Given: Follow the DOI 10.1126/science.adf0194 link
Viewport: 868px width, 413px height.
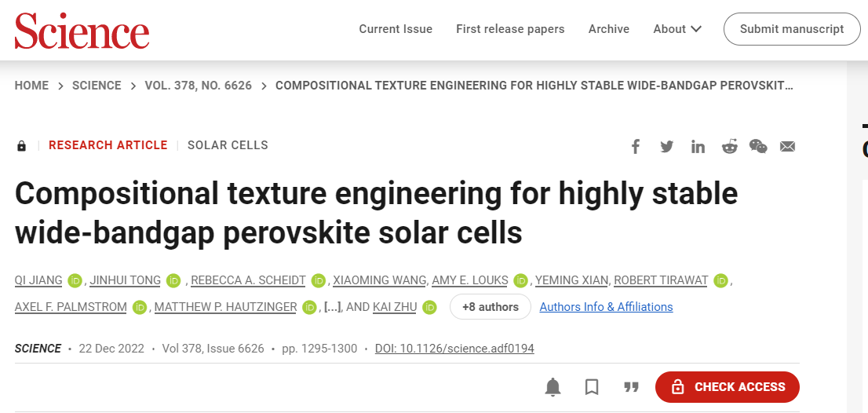Looking at the screenshot, I should pos(454,349).
